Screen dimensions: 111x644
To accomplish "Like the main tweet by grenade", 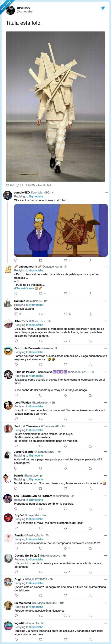I will [7, 185].
